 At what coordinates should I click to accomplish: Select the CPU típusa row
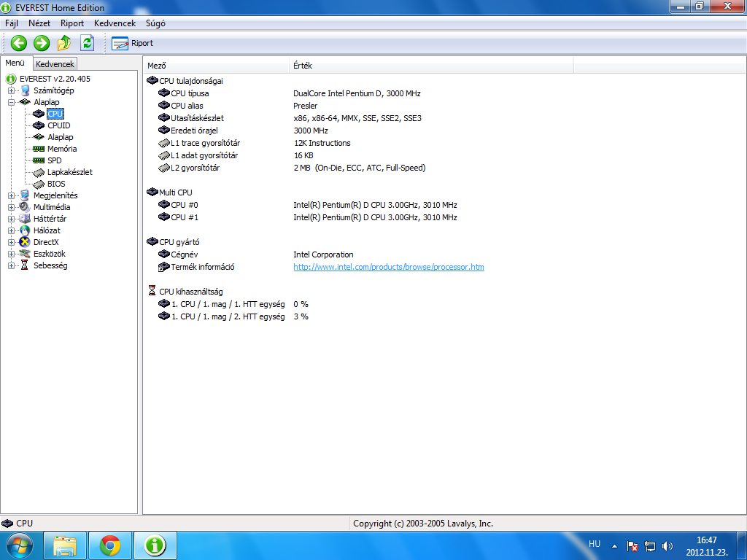tap(289, 94)
